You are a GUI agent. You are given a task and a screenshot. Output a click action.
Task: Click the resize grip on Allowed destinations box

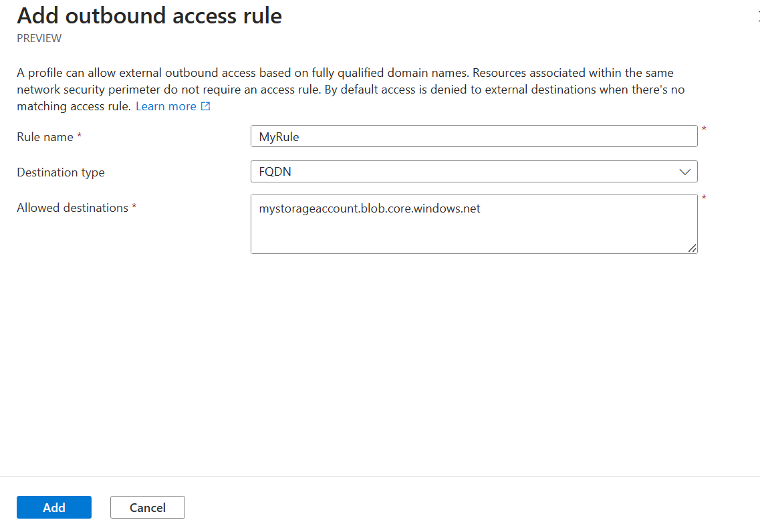click(x=692, y=249)
